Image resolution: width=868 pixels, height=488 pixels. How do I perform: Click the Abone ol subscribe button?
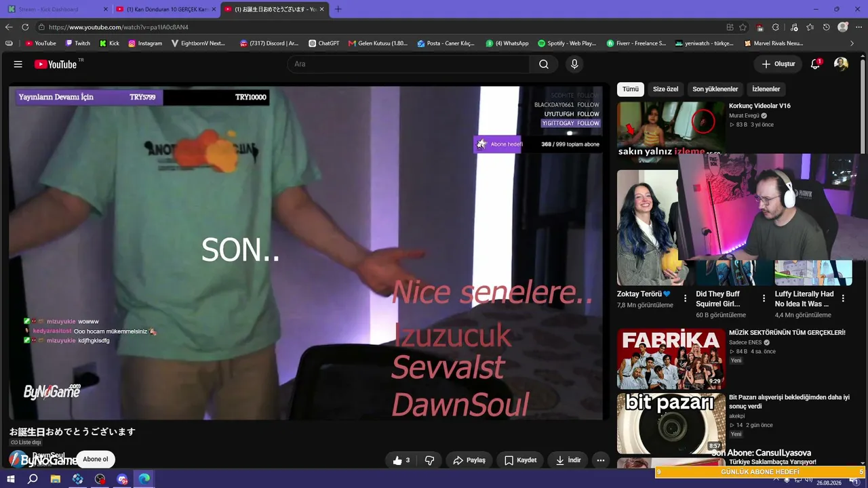point(96,460)
